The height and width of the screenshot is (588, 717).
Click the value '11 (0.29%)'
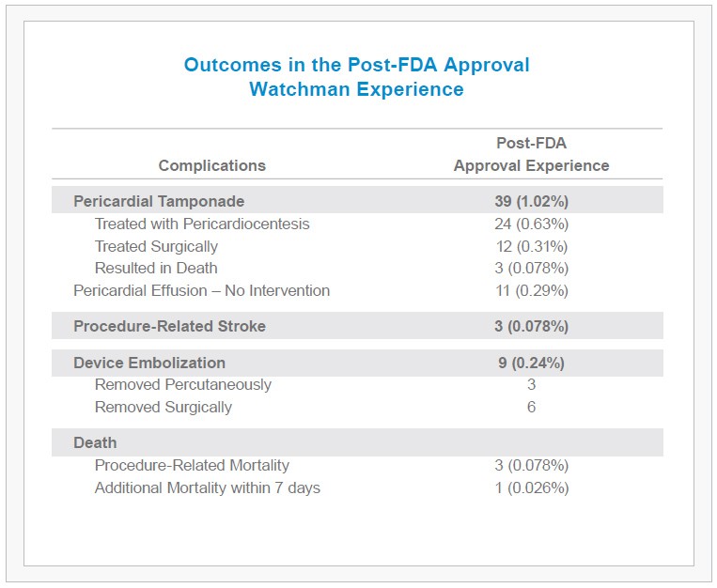(x=531, y=290)
